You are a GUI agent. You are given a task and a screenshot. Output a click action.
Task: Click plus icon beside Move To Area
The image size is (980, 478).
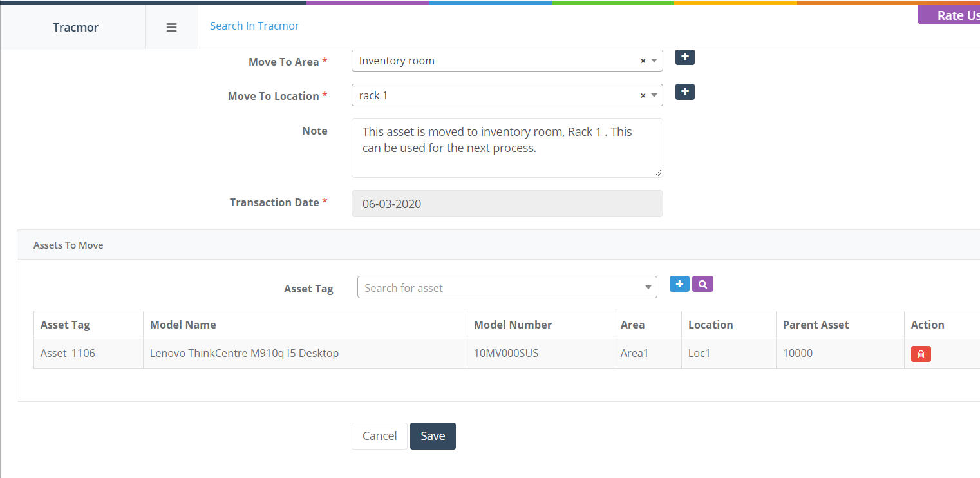click(x=684, y=57)
